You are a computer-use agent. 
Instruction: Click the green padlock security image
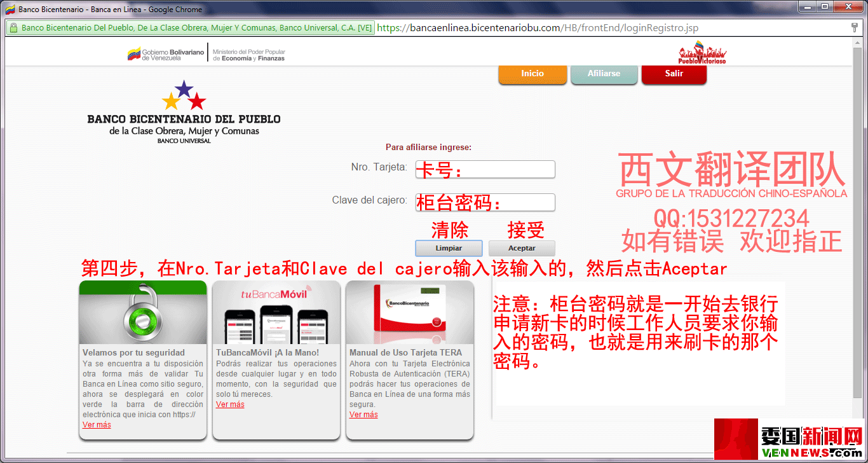(x=143, y=312)
